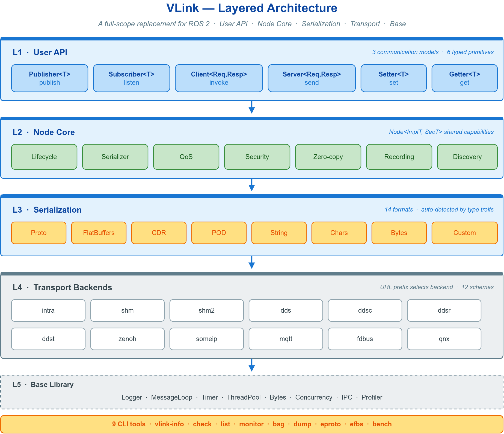
Task: Click the Zero-copy box
Action: (x=328, y=157)
